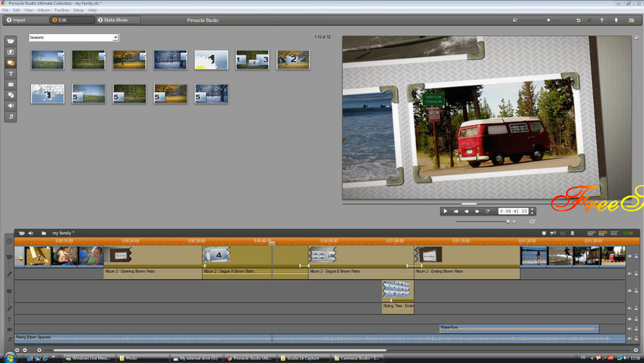Toggle overlay track visibility eye

[629, 291]
